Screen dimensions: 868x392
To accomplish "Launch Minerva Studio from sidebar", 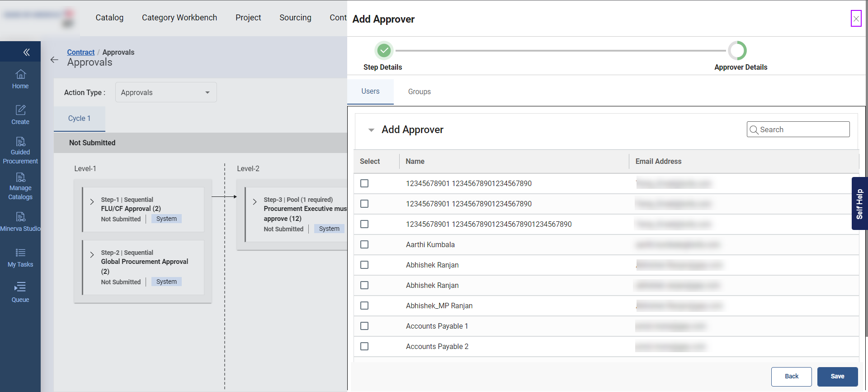I will (x=20, y=217).
